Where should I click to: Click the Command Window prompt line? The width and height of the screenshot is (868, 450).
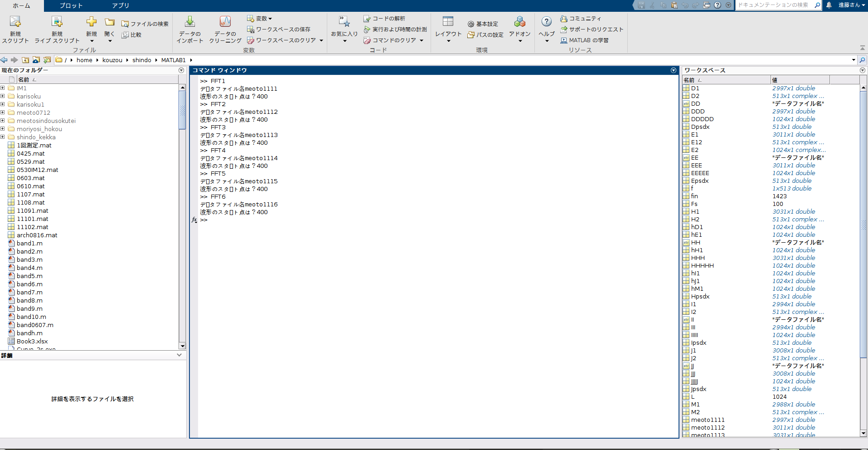point(437,220)
